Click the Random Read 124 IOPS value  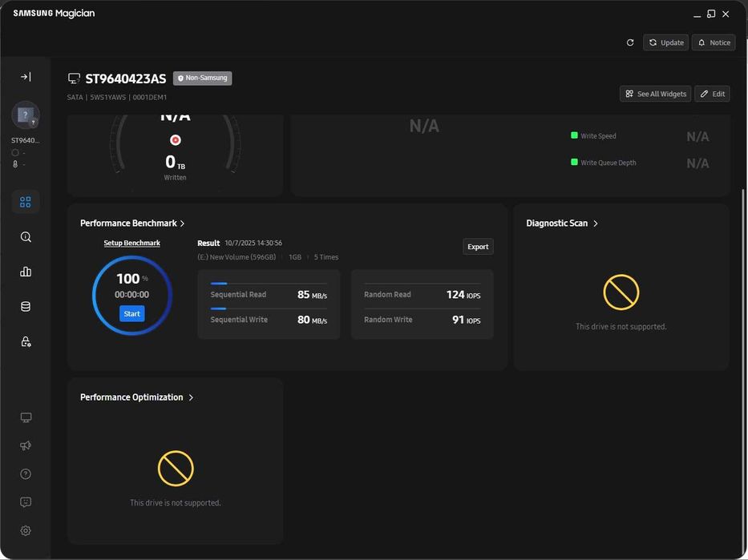(x=463, y=295)
